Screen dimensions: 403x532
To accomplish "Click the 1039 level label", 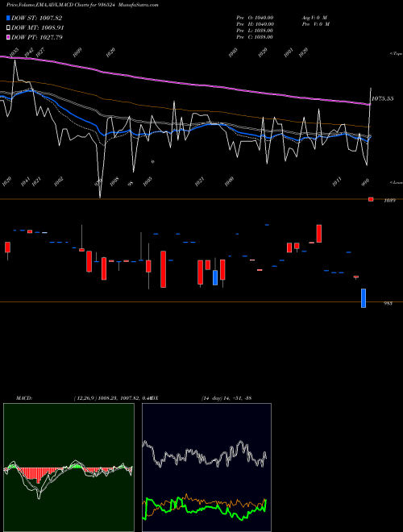I will (389, 201).
